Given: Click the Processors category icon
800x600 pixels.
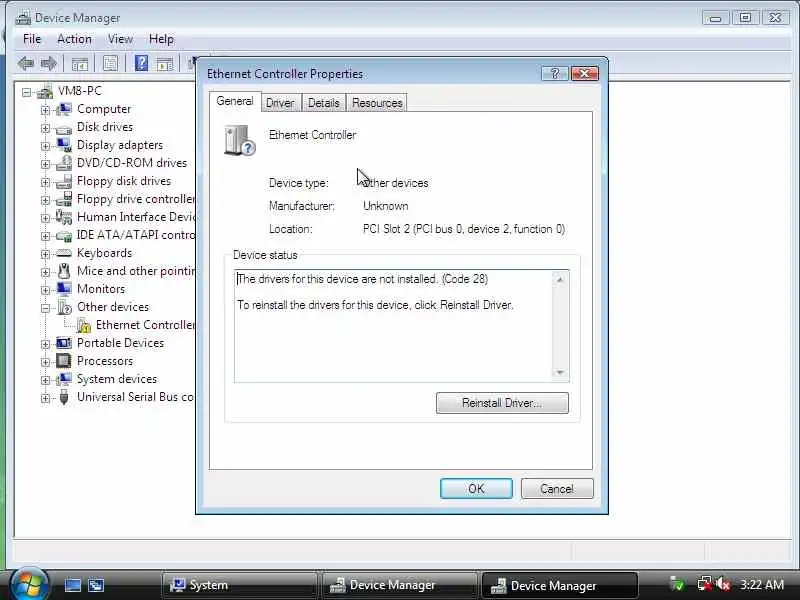Looking at the screenshot, I should click(64, 361).
